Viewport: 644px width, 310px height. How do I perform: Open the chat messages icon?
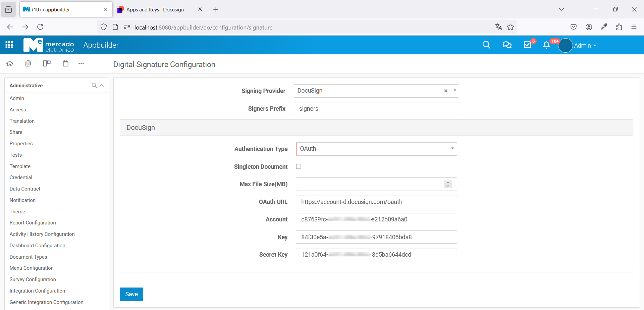(x=507, y=45)
